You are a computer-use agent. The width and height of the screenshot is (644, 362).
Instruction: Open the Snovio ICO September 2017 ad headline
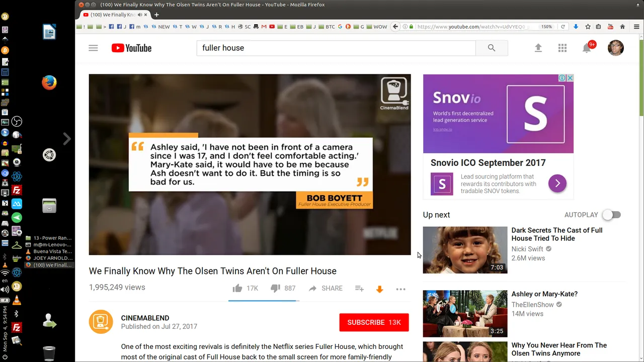coord(488,162)
